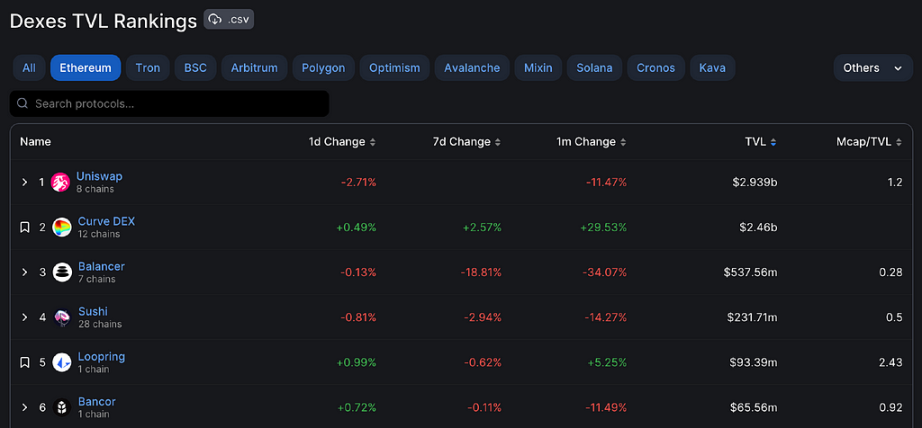Download the rankings .csv file
922x428 pixels.
[x=229, y=19]
